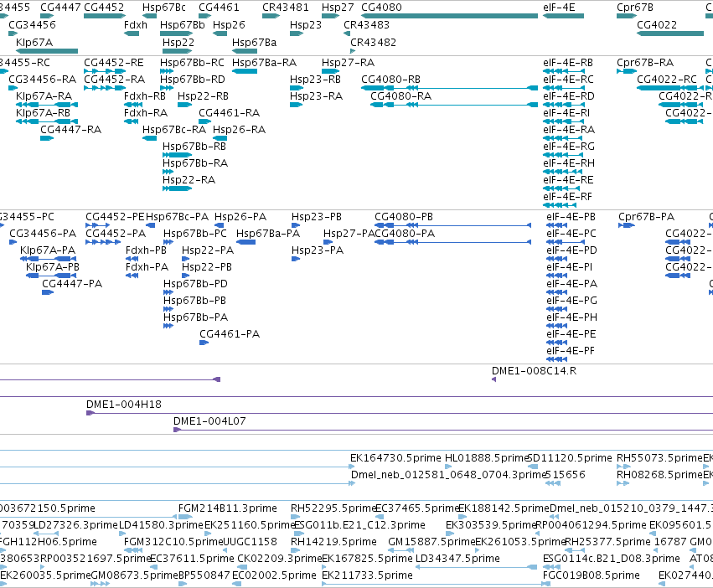Screen dimensions: 713x588
Task: Select EST label FGM214B11.3prime
Action: pos(227,508)
